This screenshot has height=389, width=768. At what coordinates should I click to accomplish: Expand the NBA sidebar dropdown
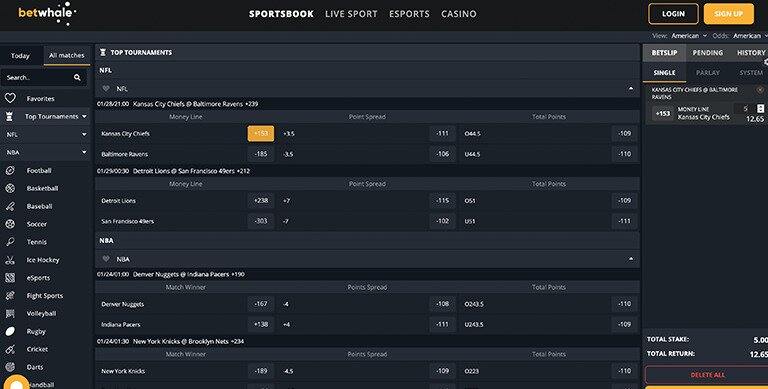pyautogui.click(x=84, y=152)
